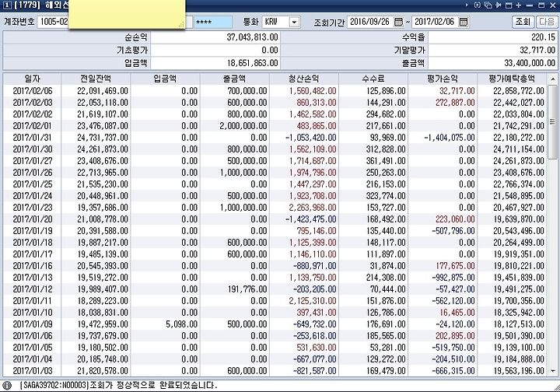Click previous balance 24,731,737.00
The height and width of the screenshot is (392, 560).
(103, 138)
